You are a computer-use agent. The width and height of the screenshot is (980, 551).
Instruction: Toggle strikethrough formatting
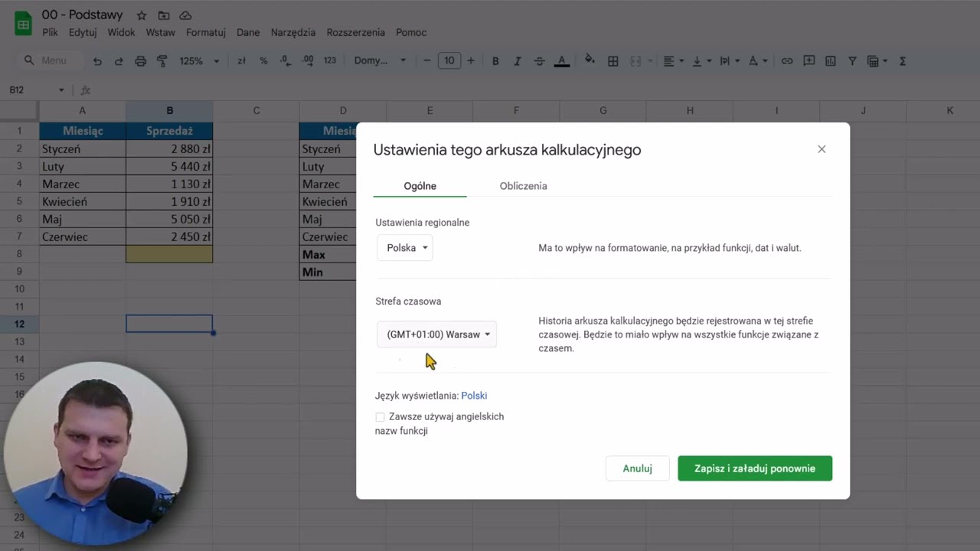click(x=539, y=61)
